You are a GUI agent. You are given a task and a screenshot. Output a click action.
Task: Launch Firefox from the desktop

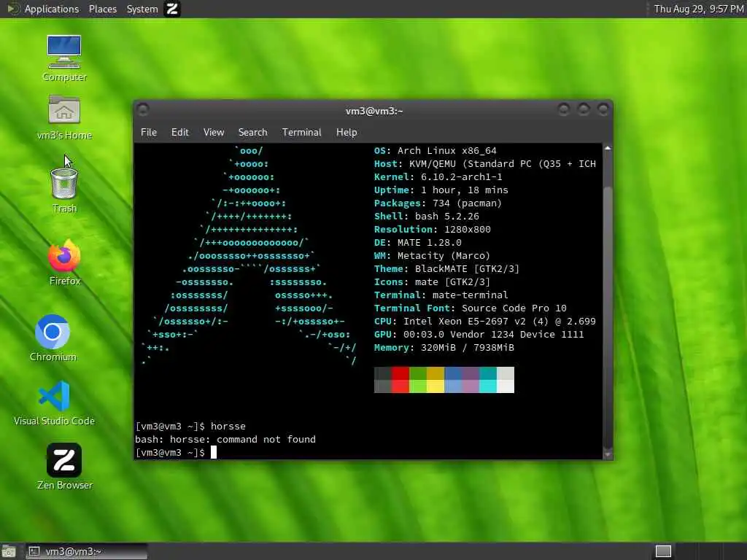click(x=64, y=262)
